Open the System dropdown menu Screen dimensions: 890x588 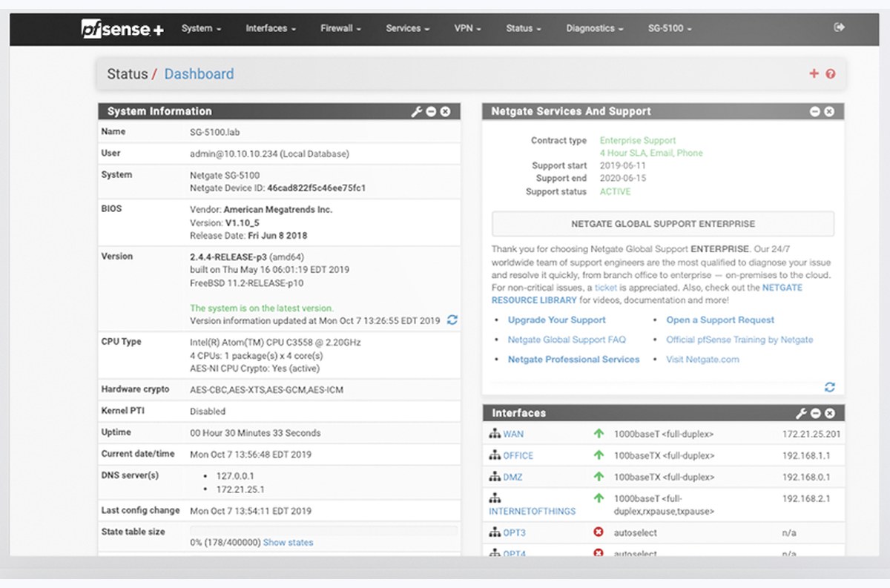[x=201, y=28]
